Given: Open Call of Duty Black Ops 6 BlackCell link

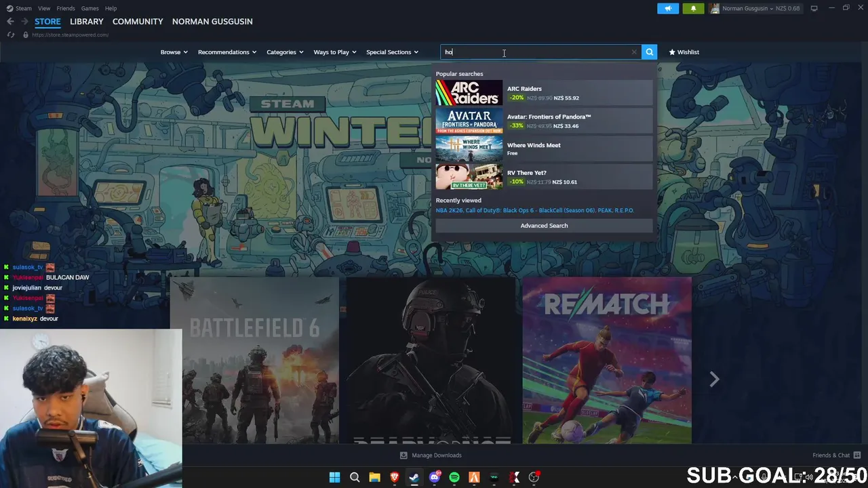Looking at the screenshot, I should [x=531, y=210].
